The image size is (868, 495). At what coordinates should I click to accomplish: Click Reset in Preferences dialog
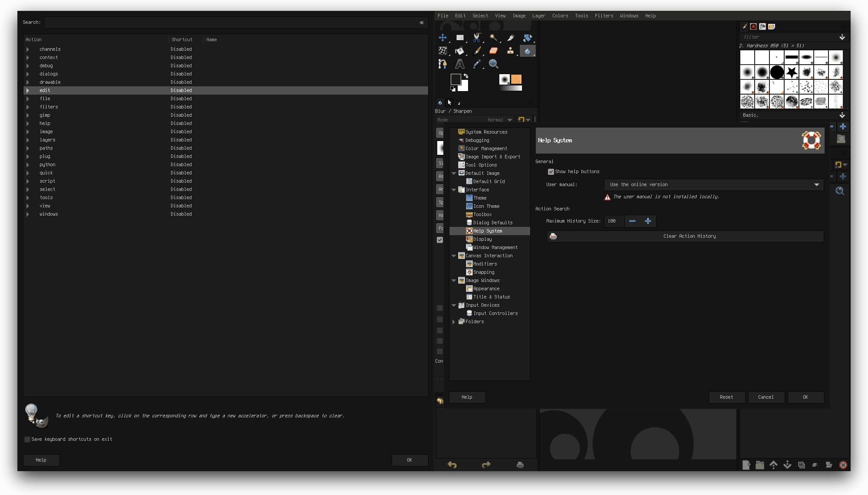[x=726, y=397]
